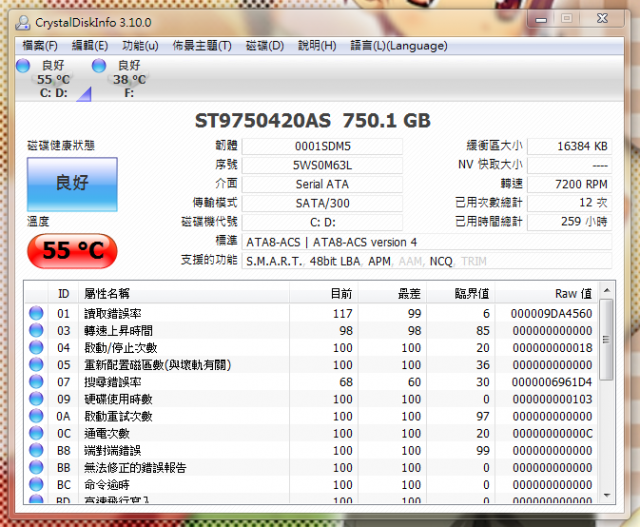
Task: Click the supported features field S.M.A.R.T.
Action: (x=427, y=261)
